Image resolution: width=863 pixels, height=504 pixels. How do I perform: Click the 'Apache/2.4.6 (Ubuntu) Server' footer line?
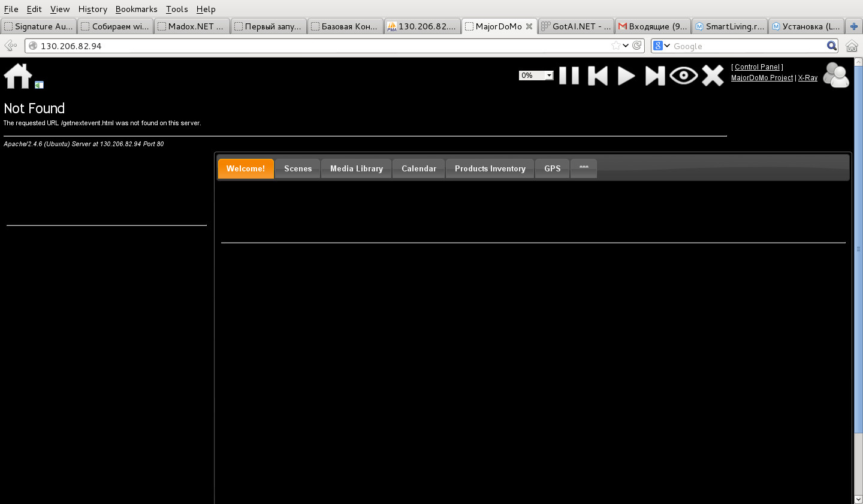click(84, 144)
